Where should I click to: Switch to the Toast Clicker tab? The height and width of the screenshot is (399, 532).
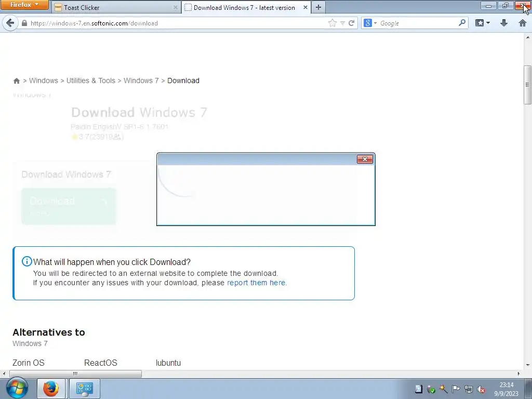pyautogui.click(x=116, y=7)
